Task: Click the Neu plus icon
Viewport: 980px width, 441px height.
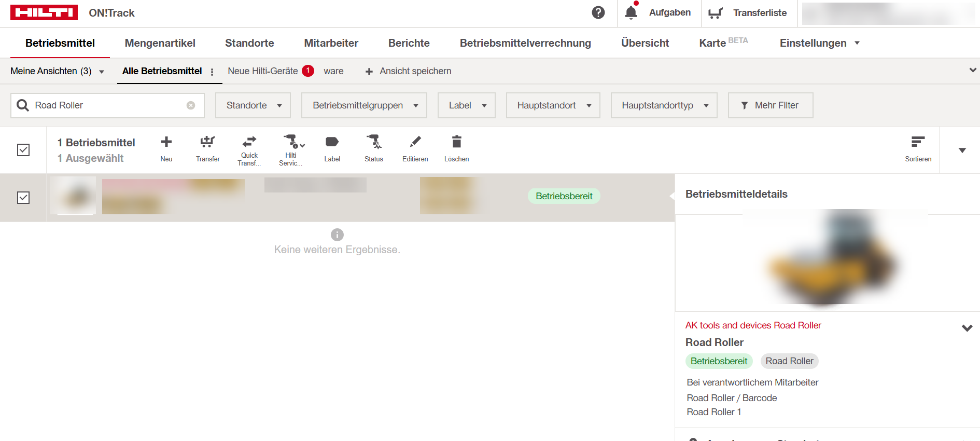Action: pos(166,142)
